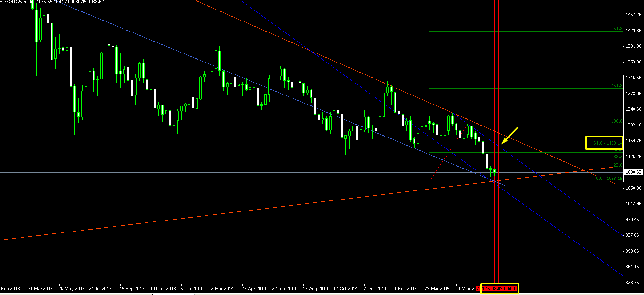
Task: Click the 15 Sep 2013 date on time axis
Action: click(x=132, y=288)
